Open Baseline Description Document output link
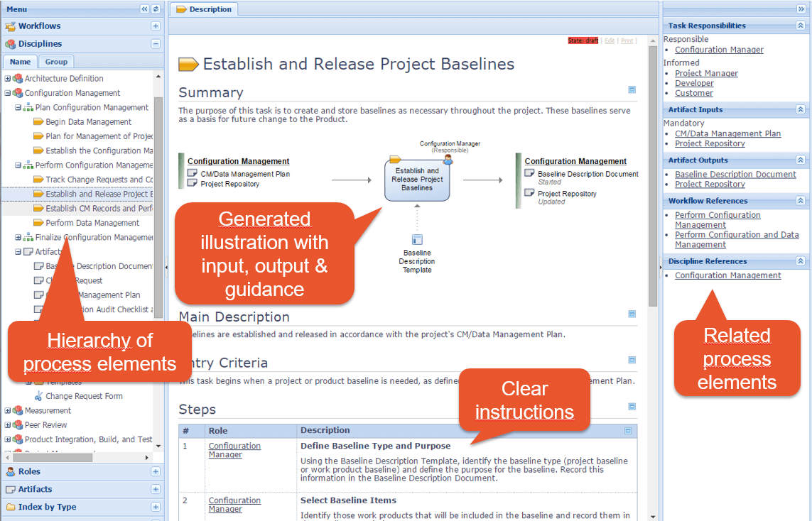The height and width of the screenshot is (521, 812). click(735, 175)
